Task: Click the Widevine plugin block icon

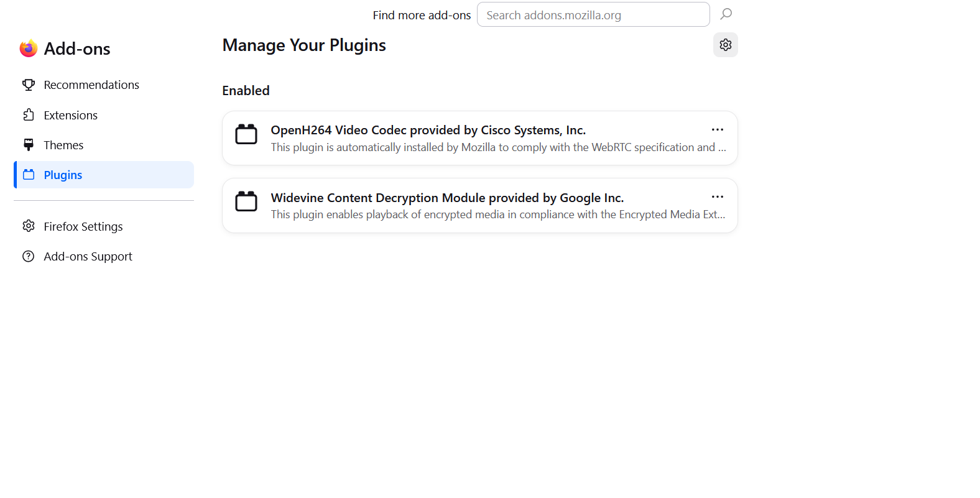Action: (246, 201)
